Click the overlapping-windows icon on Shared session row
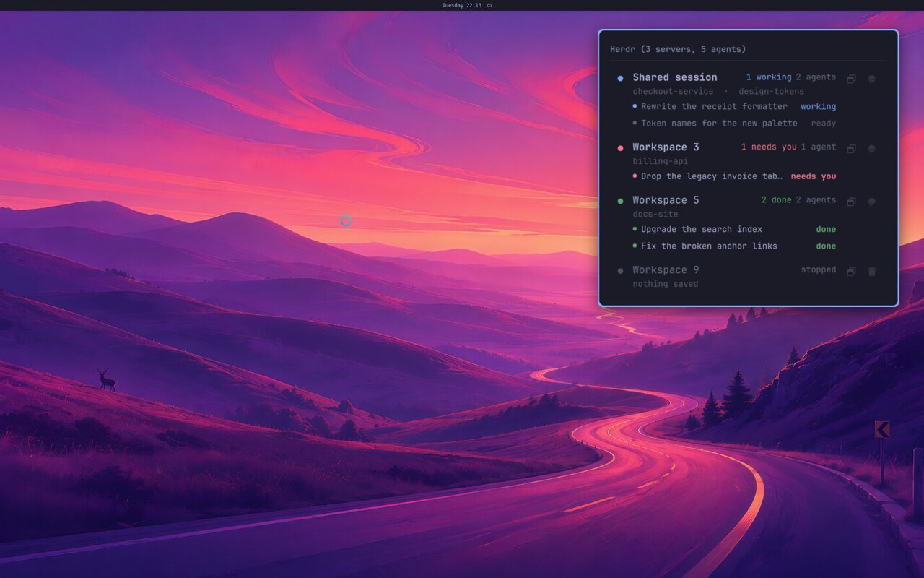924x578 pixels. [851, 79]
